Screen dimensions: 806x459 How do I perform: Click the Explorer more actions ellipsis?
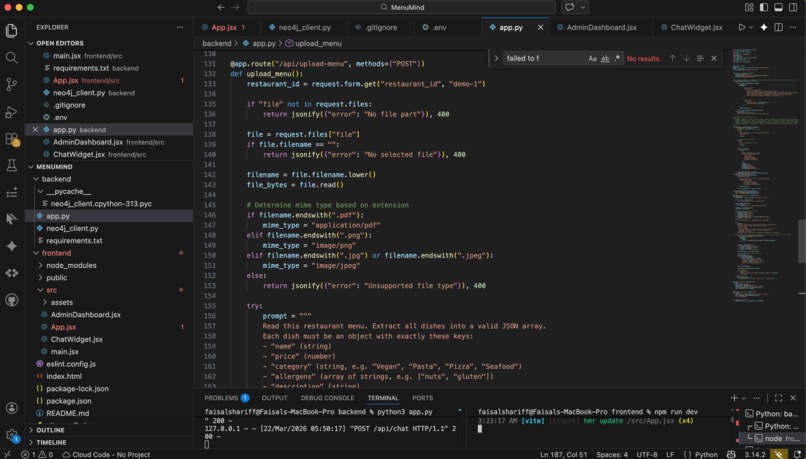[180, 27]
